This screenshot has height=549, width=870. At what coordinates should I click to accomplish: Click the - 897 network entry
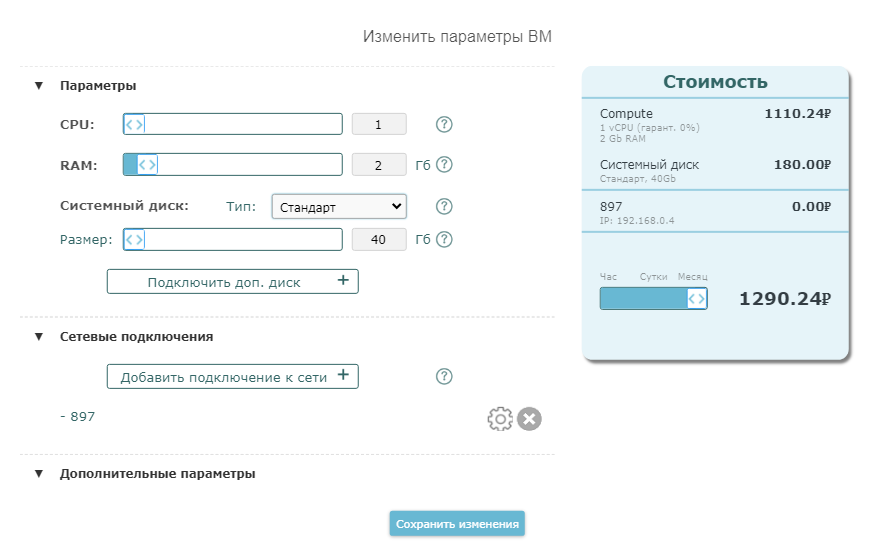[78, 416]
